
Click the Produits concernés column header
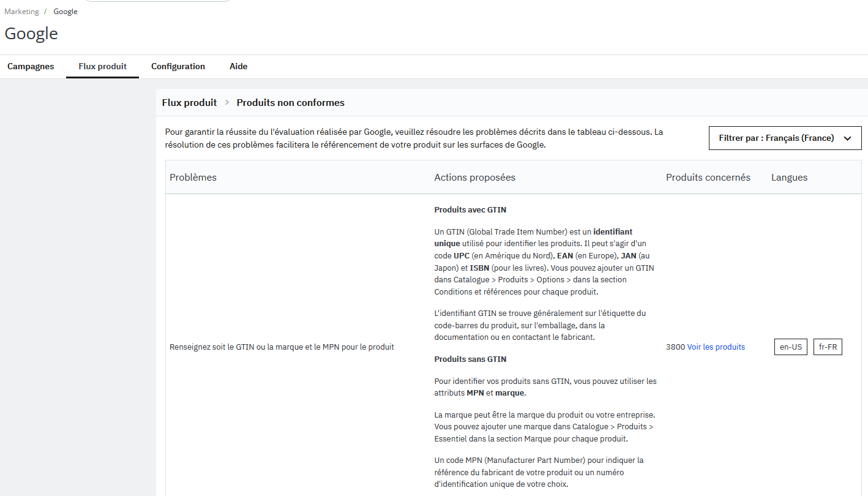708,178
